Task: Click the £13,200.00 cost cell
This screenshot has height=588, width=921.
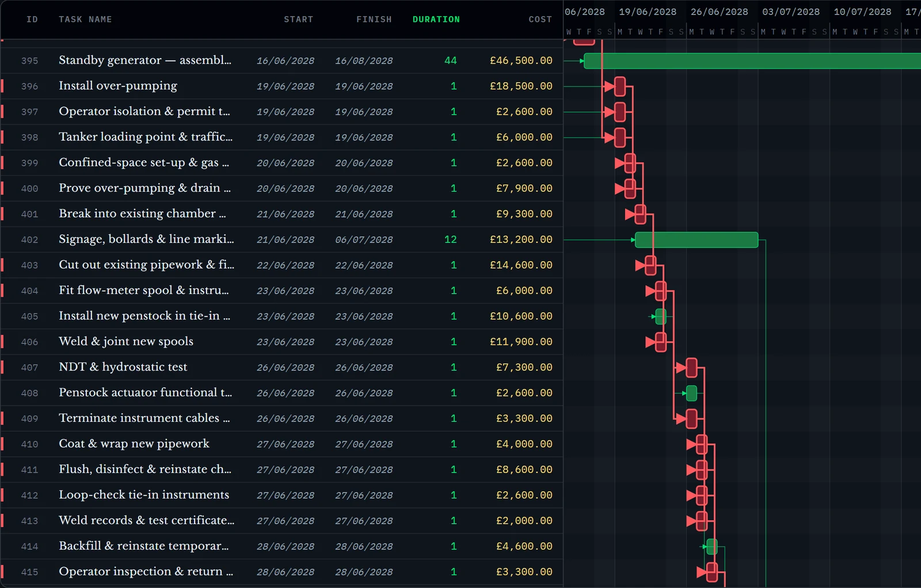Action: point(521,239)
